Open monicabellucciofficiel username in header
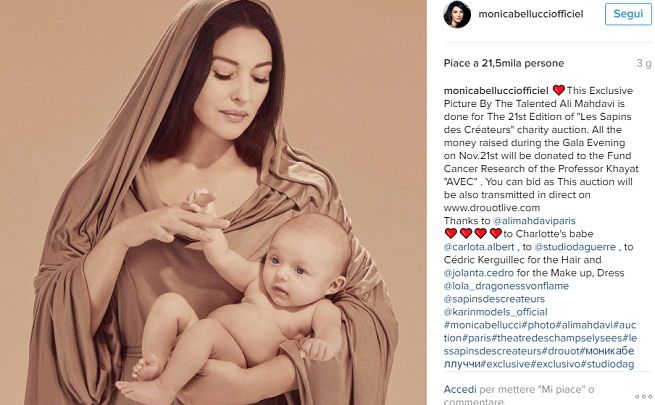The image size is (655, 405). pyautogui.click(x=531, y=14)
